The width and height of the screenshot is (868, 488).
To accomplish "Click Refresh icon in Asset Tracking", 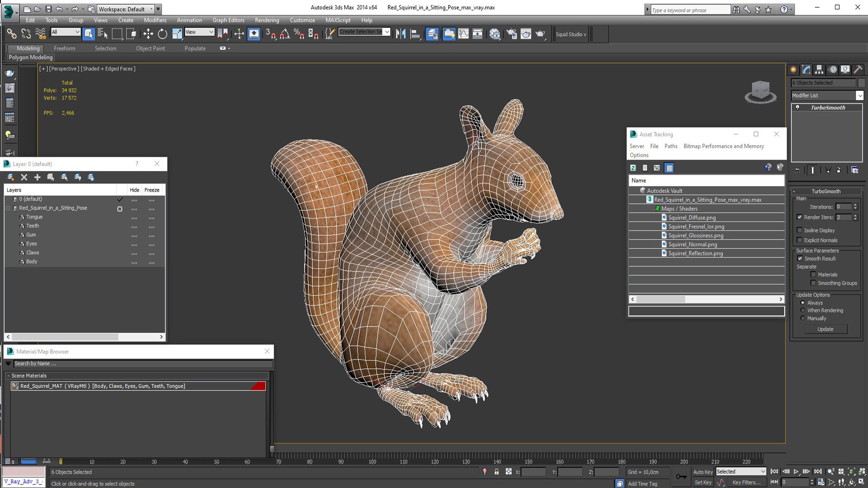I will [x=633, y=168].
